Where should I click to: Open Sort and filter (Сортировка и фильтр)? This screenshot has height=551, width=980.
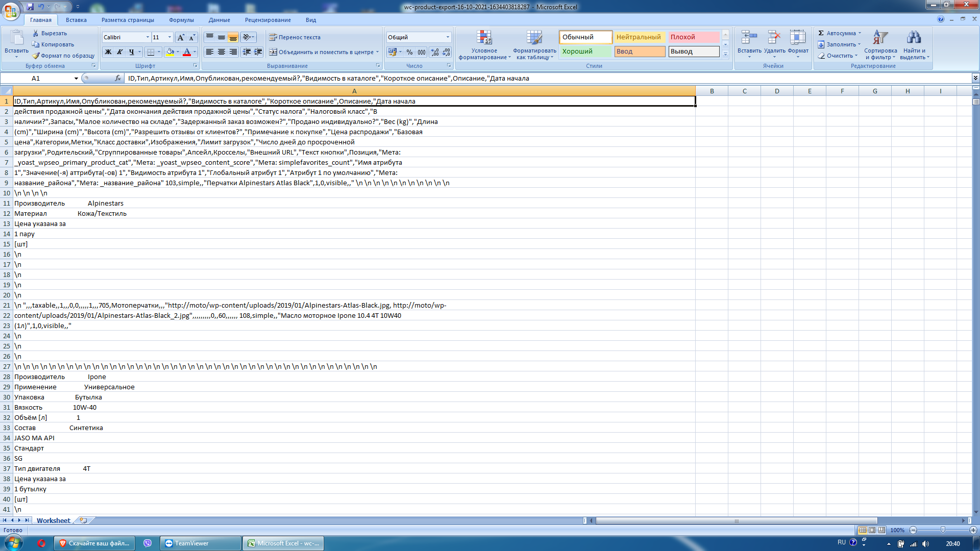click(880, 45)
